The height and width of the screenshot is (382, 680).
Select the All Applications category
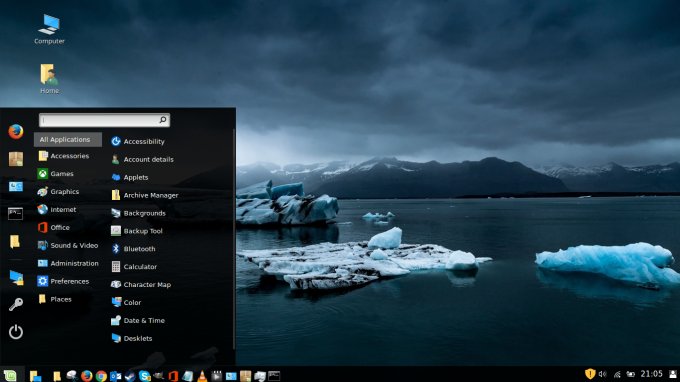tap(68, 140)
